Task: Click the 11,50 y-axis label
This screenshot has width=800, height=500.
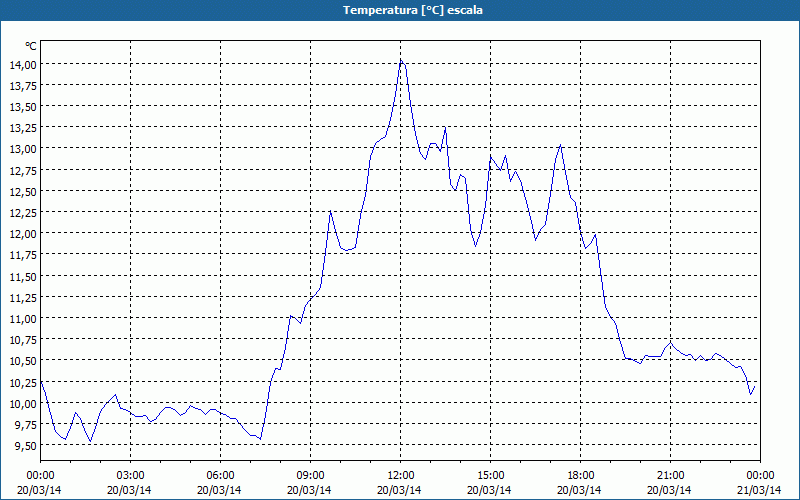Action: 23,277
